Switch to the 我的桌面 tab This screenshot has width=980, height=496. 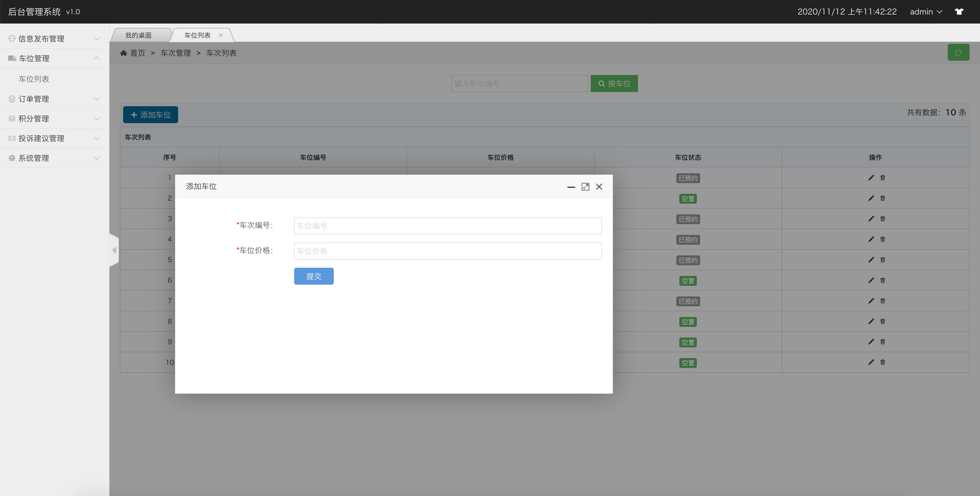139,35
